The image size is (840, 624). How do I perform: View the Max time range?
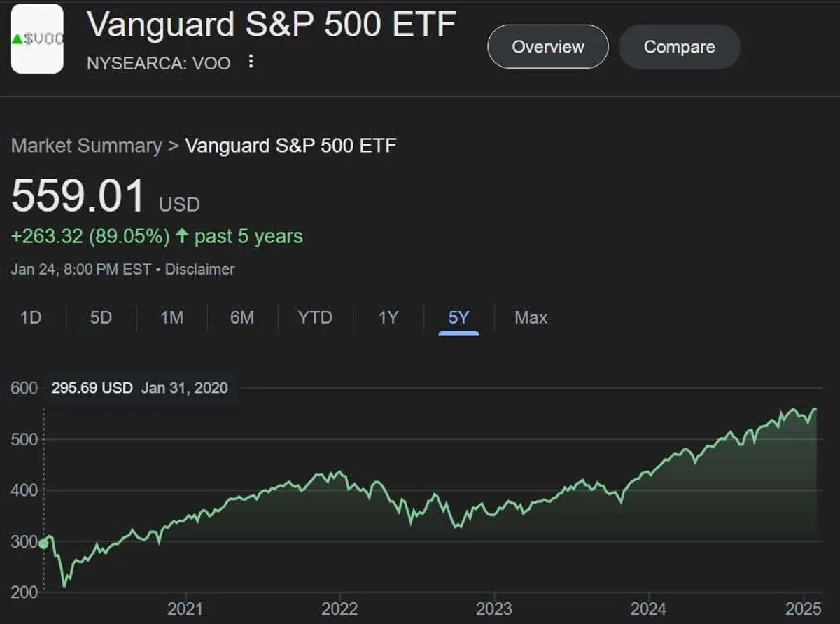click(x=531, y=317)
